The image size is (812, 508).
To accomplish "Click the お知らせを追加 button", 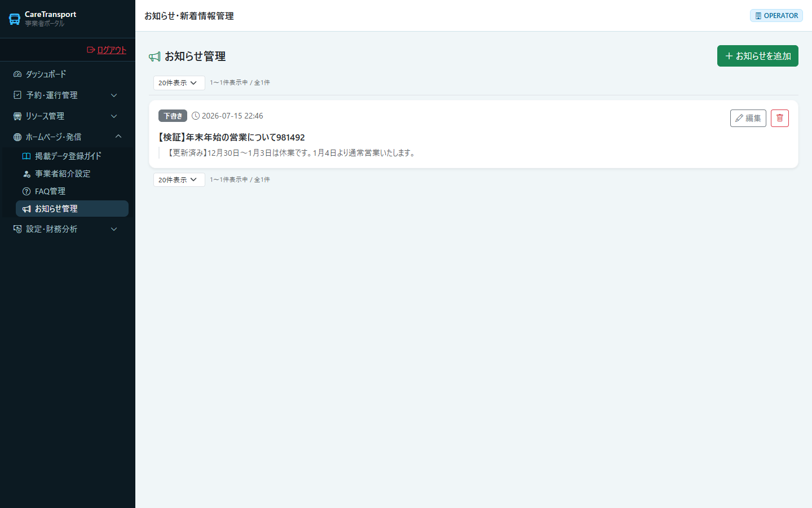I will [x=758, y=56].
